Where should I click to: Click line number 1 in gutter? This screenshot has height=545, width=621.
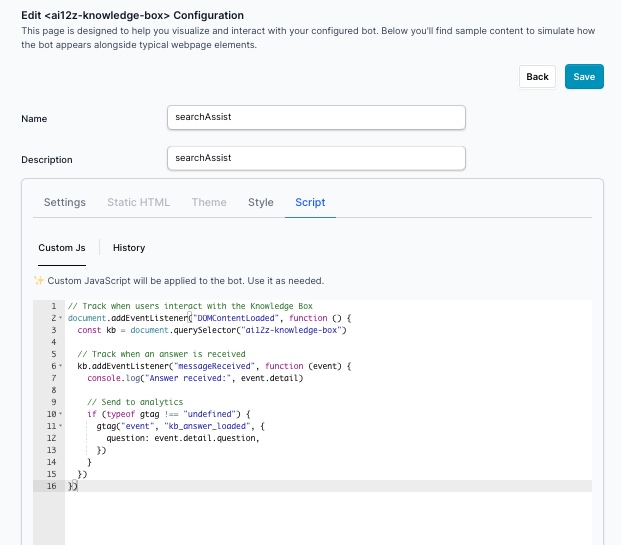tap(53, 306)
